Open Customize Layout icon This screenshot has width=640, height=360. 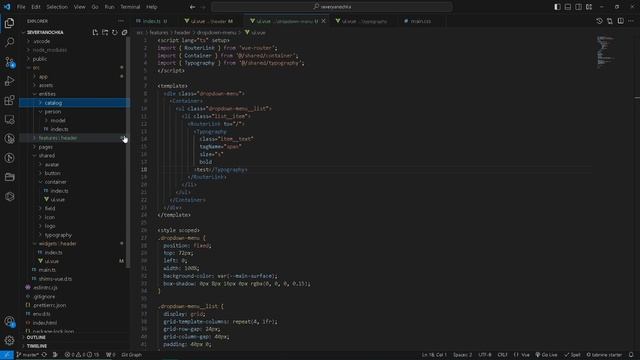pos(589,7)
